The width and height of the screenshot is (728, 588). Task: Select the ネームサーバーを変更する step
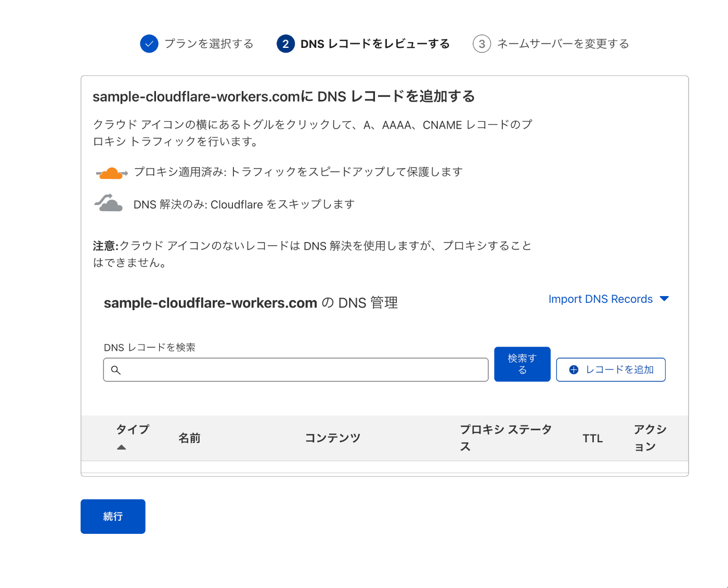point(563,44)
